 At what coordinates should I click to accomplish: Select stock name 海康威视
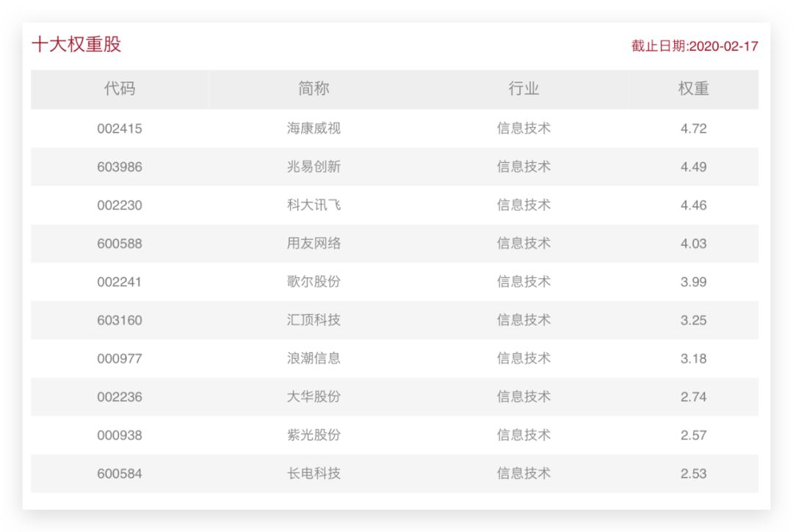(314, 128)
